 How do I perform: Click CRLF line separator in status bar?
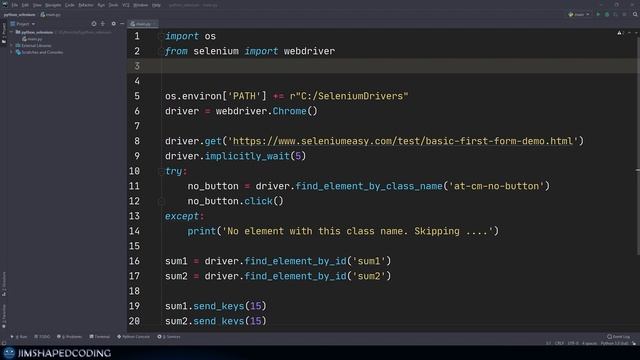click(559, 344)
